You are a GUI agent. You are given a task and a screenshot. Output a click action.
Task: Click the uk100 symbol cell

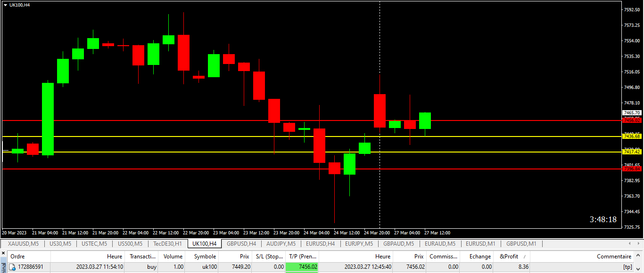pyautogui.click(x=209, y=267)
